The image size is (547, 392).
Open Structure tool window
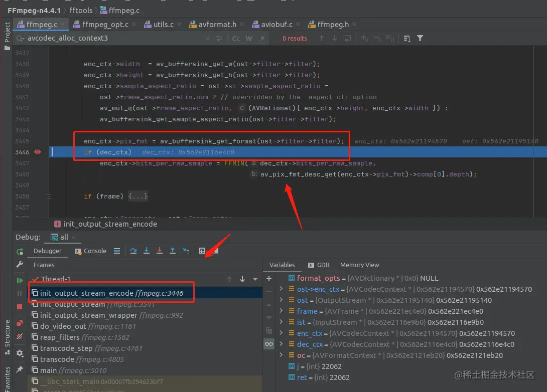coord(7,337)
